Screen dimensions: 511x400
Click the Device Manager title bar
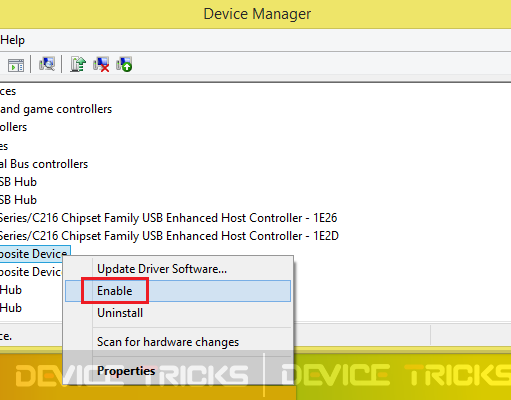tap(257, 14)
